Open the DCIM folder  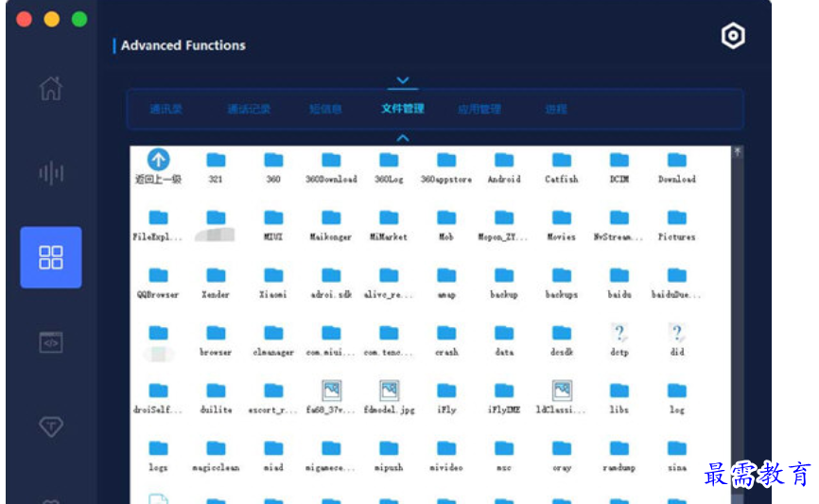pos(619,161)
